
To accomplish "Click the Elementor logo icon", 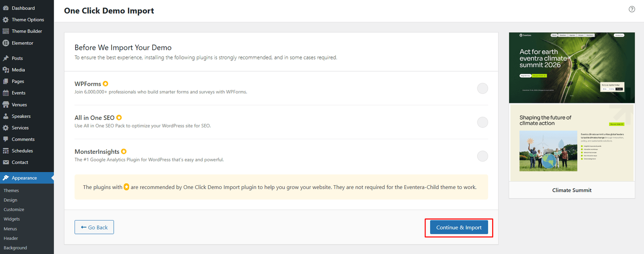I will coord(6,43).
